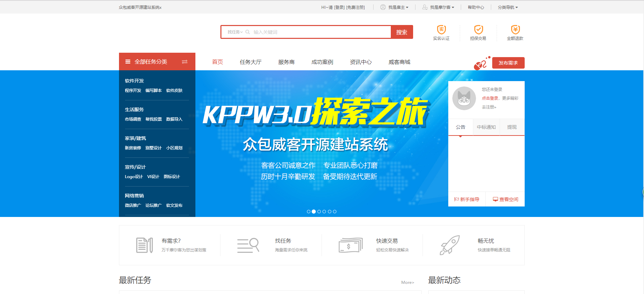The height and width of the screenshot is (294, 644).
Task: Click the magnifier icon in search box
Action: point(248,32)
